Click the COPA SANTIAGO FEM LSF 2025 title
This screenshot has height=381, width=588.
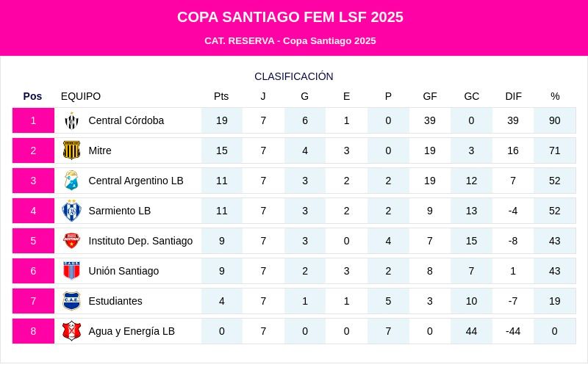click(x=290, y=17)
